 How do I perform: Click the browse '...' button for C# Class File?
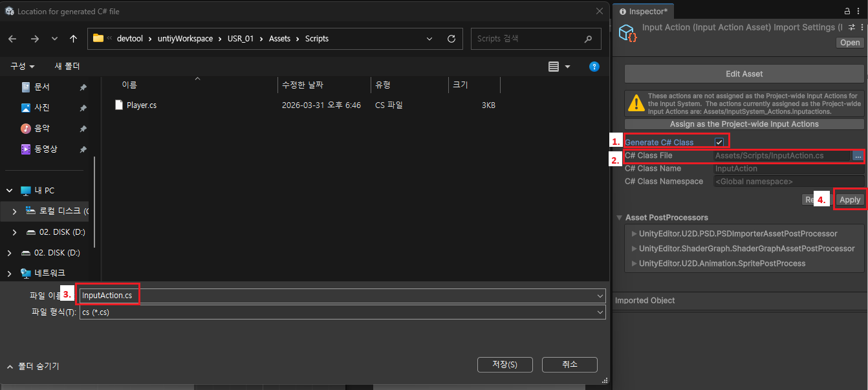coord(858,156)
